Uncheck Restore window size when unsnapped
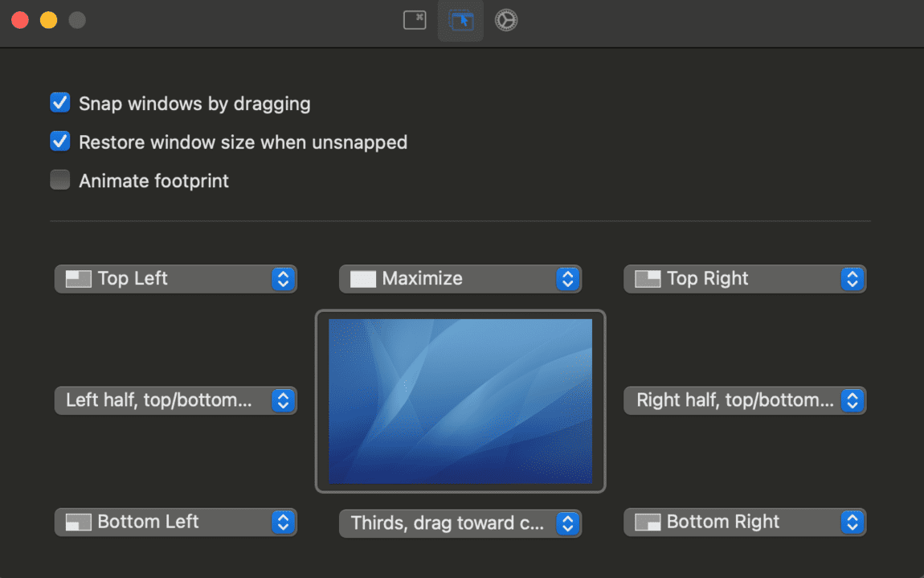Screen dimensions: 924x578 [x=60, y=141]
